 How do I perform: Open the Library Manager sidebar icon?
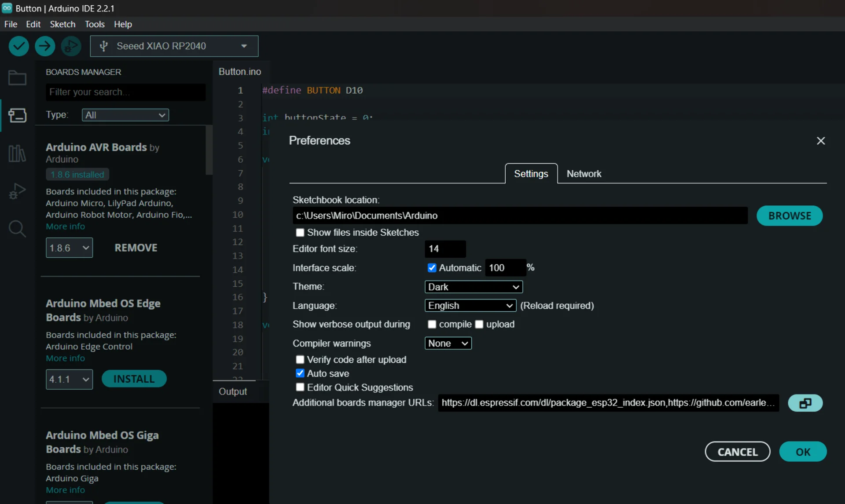(17, 153)
